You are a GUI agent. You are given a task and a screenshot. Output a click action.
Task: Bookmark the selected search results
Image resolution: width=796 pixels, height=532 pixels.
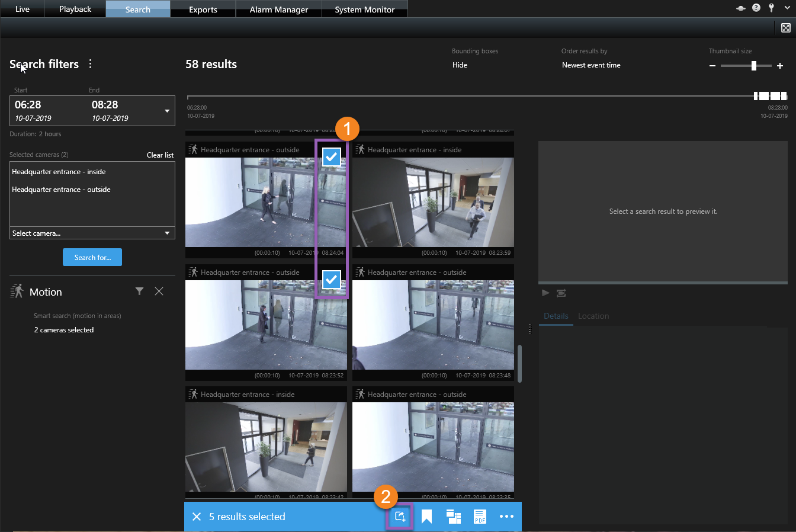426,517
